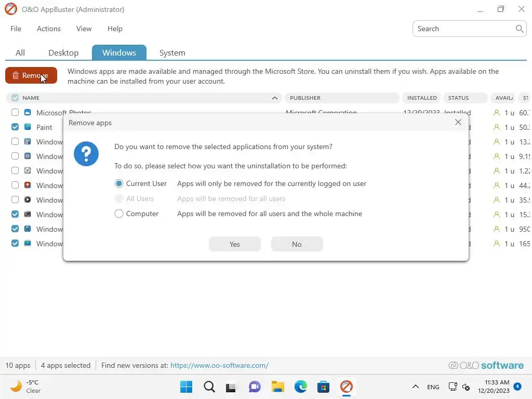The height and width of the screenshot is (399, 532).
Task: Click the INSTALLED column header
Action: click(422, 98)
